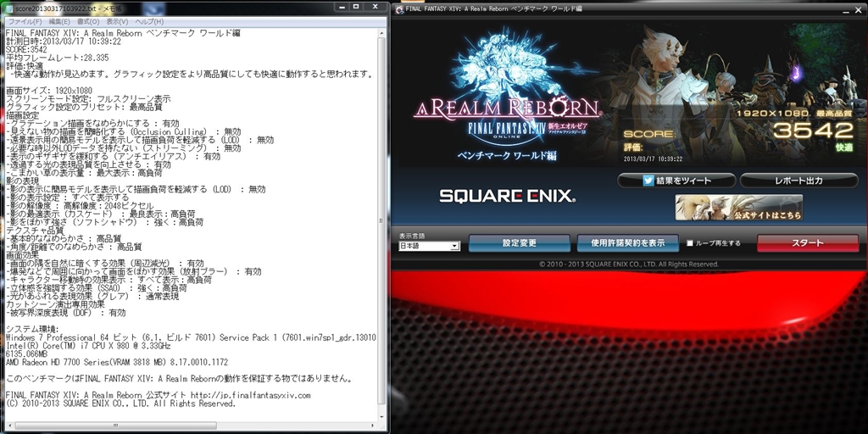Close the FINAL FANTASY XIV benchmark window

[x=859, y=9]
